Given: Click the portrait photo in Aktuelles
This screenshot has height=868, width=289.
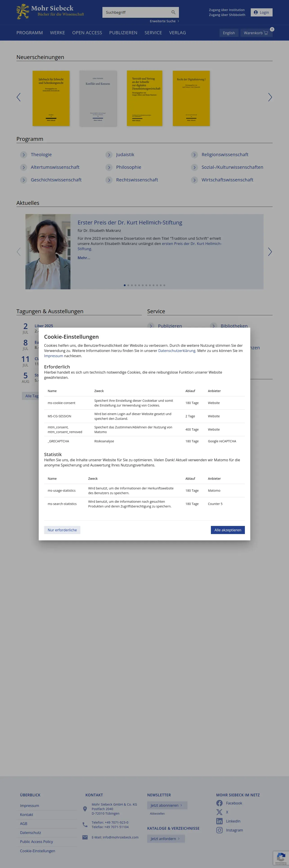Looking at the screenshot, I should click(x=48, y=252).
